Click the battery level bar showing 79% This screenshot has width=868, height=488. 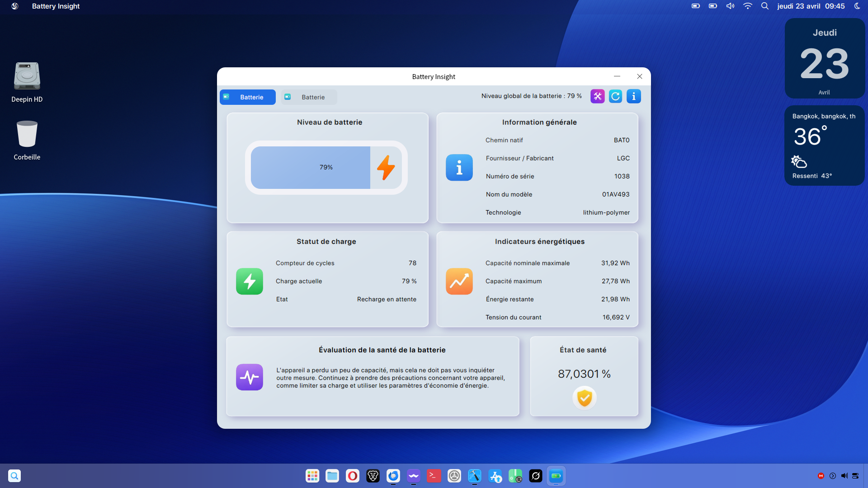(326, 168)
